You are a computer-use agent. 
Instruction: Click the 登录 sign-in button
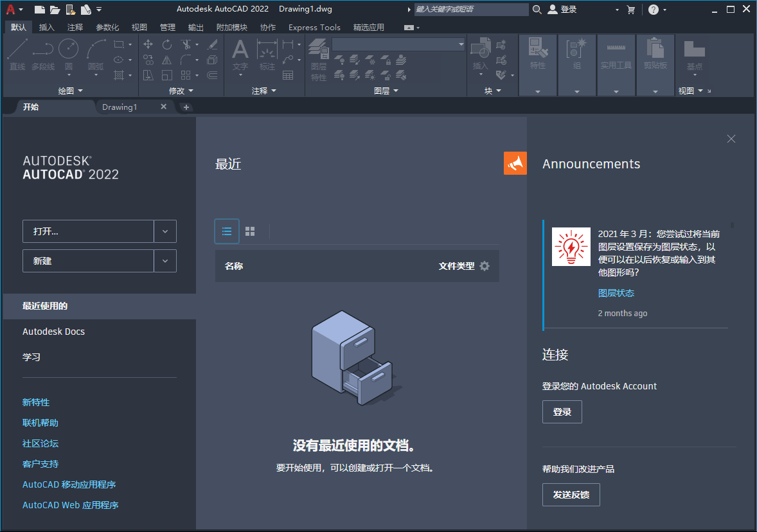point(562,411)
